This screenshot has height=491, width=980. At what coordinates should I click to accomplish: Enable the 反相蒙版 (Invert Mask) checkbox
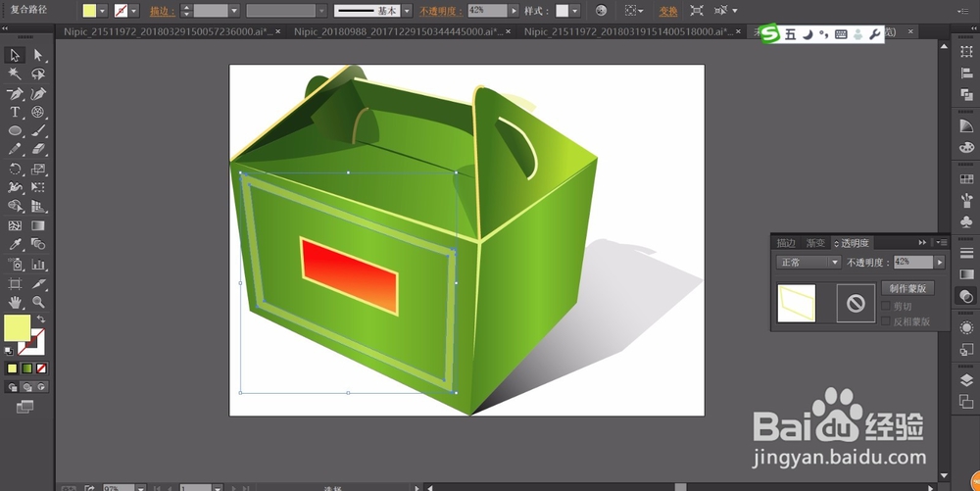point(886,321)
